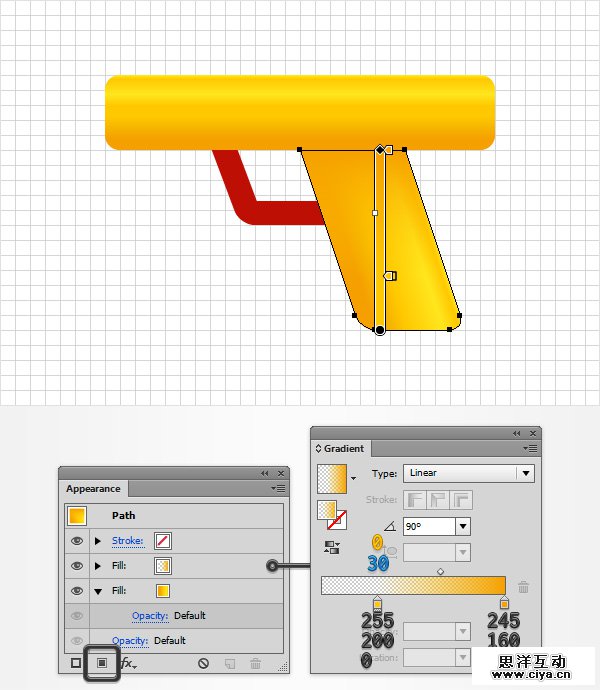This screenshot has height=690, width=600.
Task: Click the gradient angle icon
Action: point(390,526)
